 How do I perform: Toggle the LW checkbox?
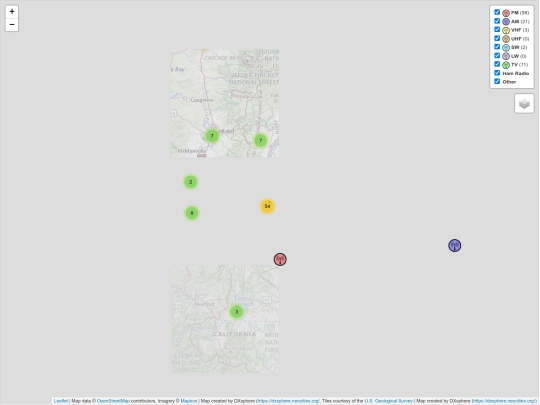(497, 55)
